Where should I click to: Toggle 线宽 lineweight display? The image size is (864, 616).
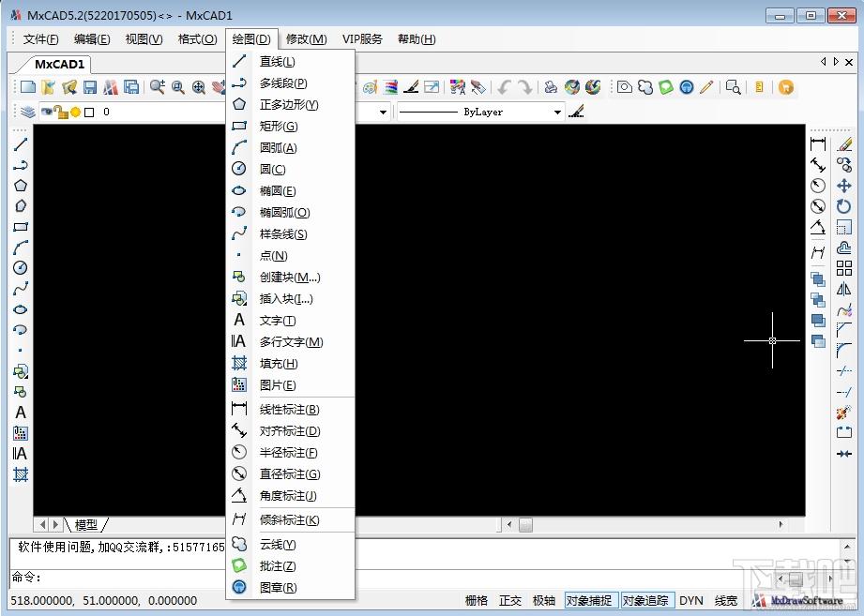pos(726,601)
